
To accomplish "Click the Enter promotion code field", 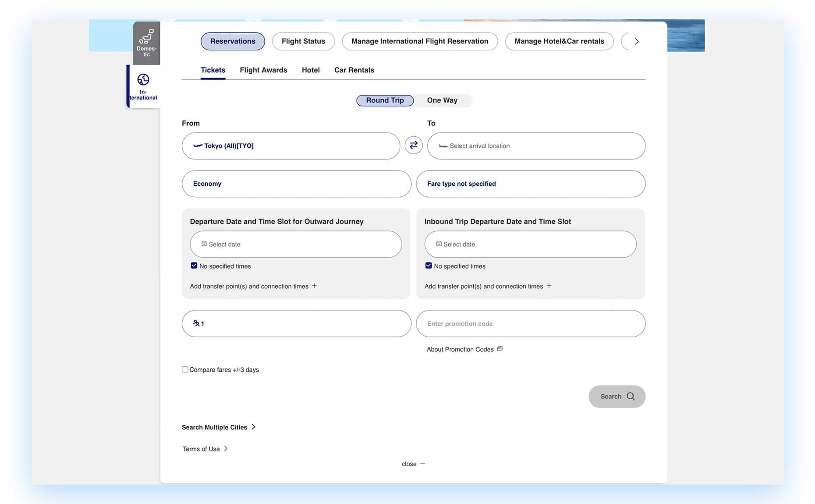I will [x=530, y=323].
